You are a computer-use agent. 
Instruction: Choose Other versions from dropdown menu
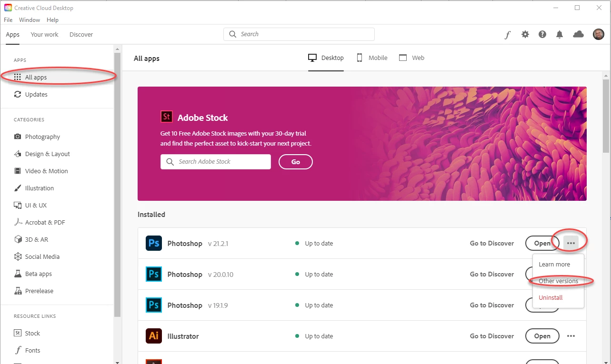[558, 281]
